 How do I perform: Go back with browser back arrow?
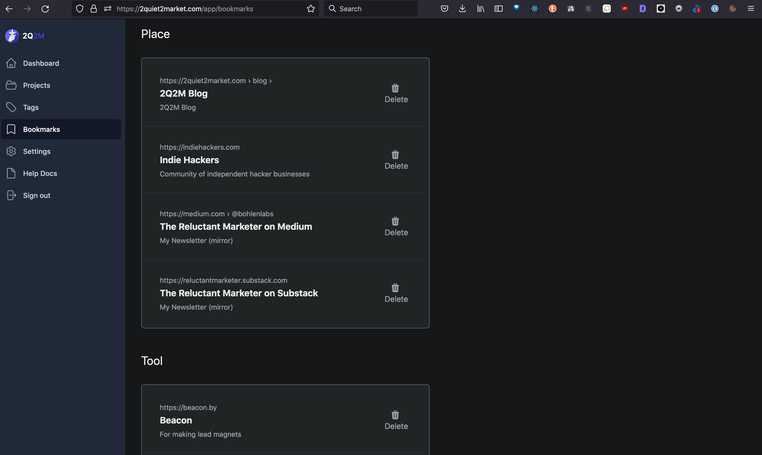(9, 9)
